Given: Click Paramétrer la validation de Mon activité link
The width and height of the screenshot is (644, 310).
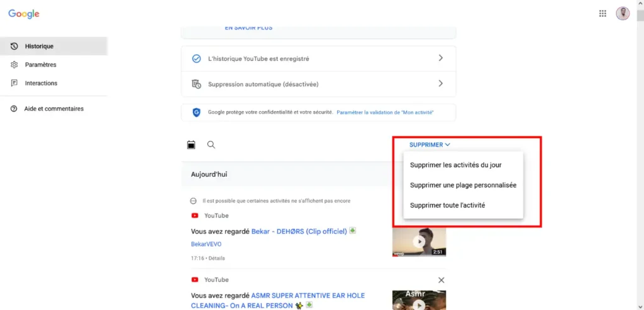Looking at the screenshot, I should tap(385, 113).
